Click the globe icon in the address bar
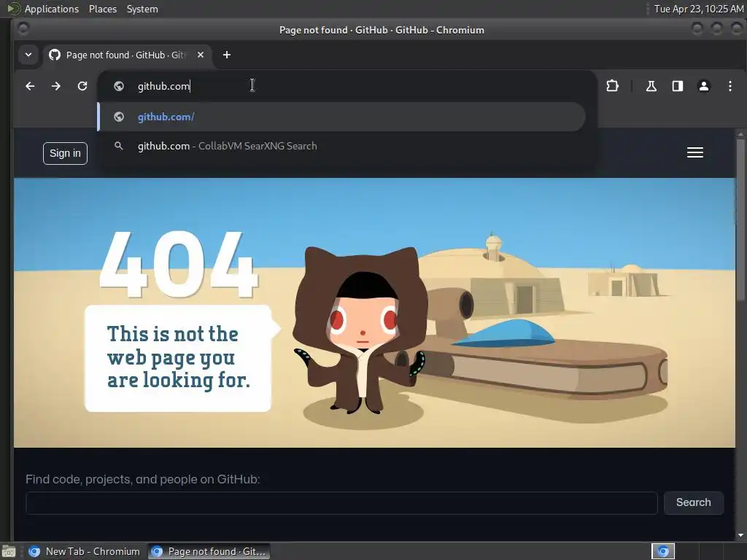The height and width of the screenshot is (560, 747). coord(119,86)
